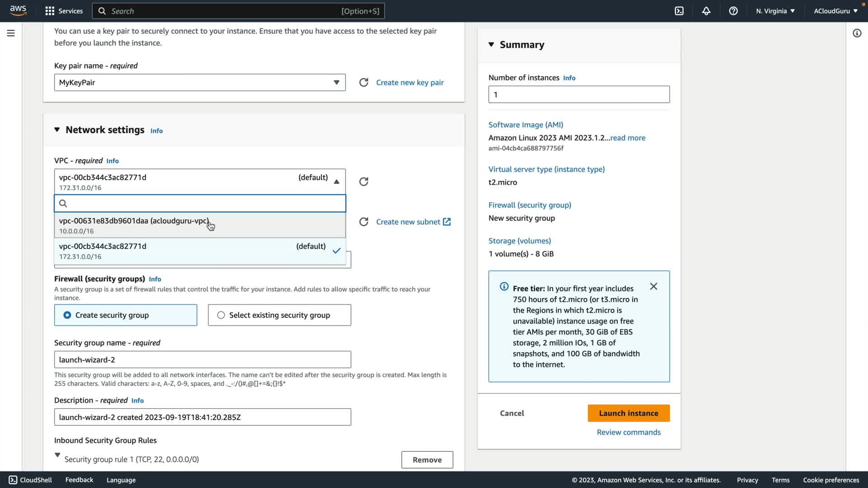Collapse Security group rule 1 expander
The width and height of the screenshot is (868, 488).
pyautogui.click(x=57, y=455)
